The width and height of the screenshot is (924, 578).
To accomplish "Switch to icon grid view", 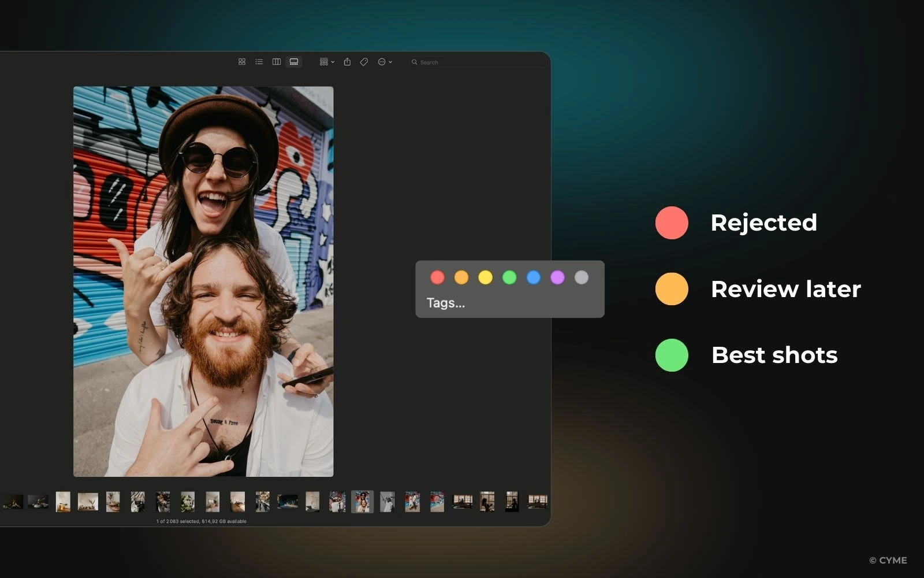I will [242, 62].
